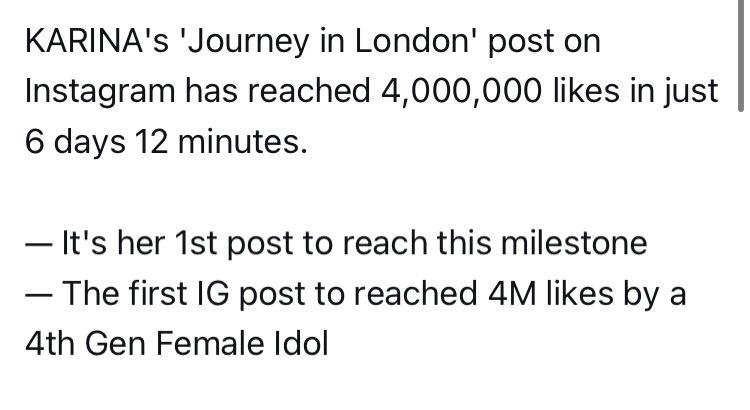Click the text '4M likes'
Screen dimensions: 750x410
coord(551,293)
